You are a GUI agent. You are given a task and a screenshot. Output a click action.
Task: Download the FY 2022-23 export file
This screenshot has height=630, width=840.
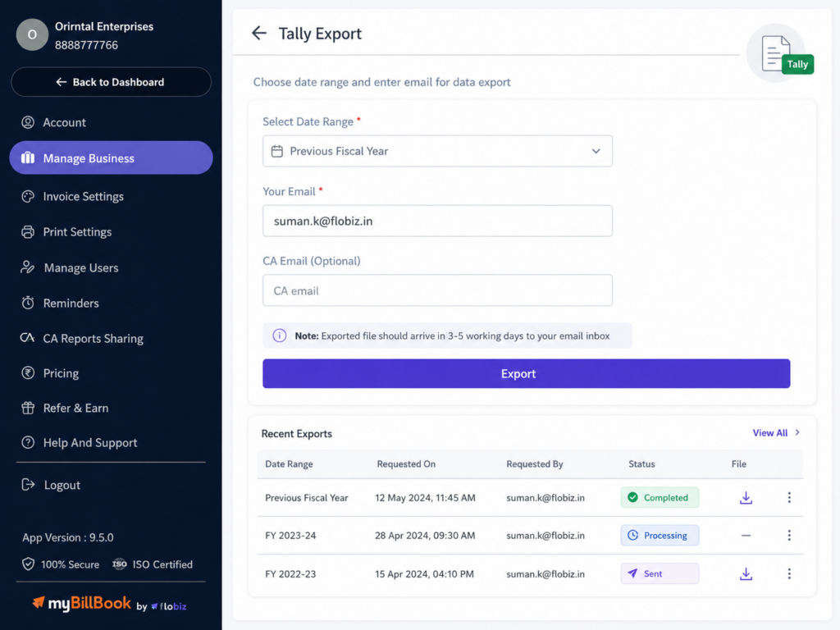pos(746,573)
